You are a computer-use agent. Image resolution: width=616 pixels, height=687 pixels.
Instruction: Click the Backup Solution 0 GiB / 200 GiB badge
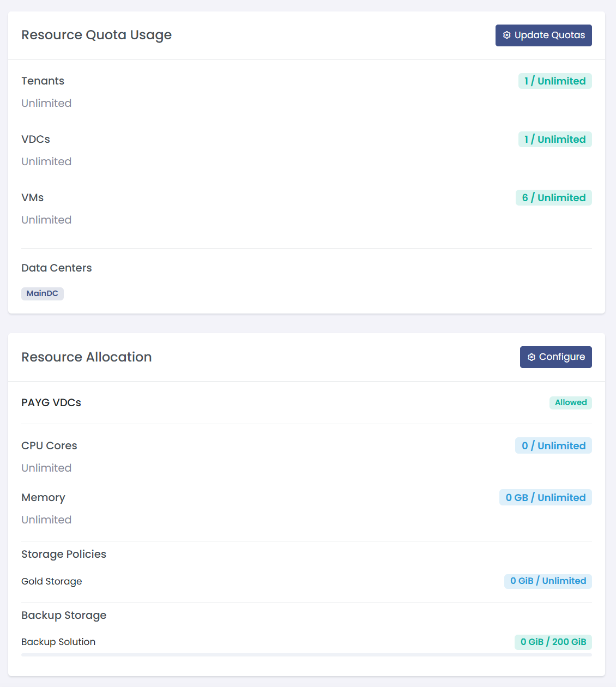pyautogui.click(x=553, y=642)
